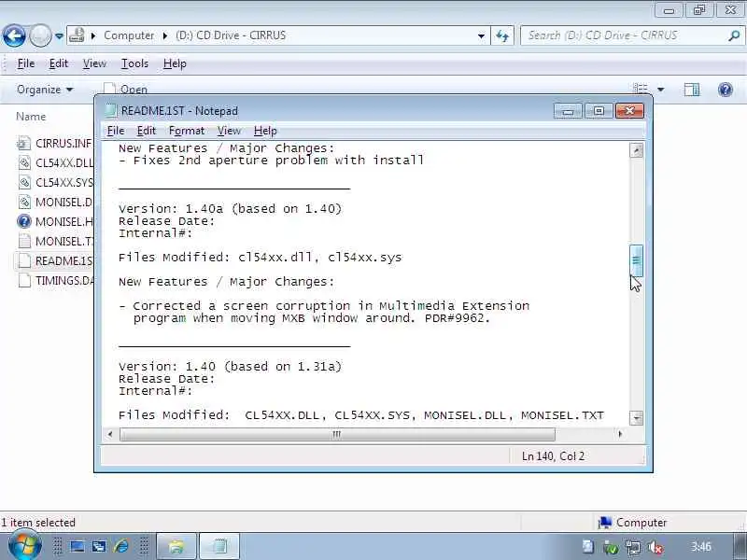
Task: Click the Notepad taskbar button
Action: (219, 546)
